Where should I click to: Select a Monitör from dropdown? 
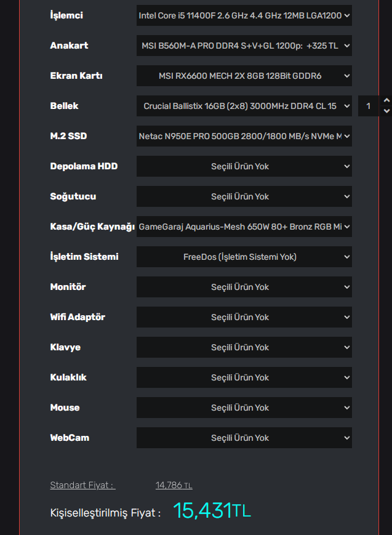coord(244,287)
